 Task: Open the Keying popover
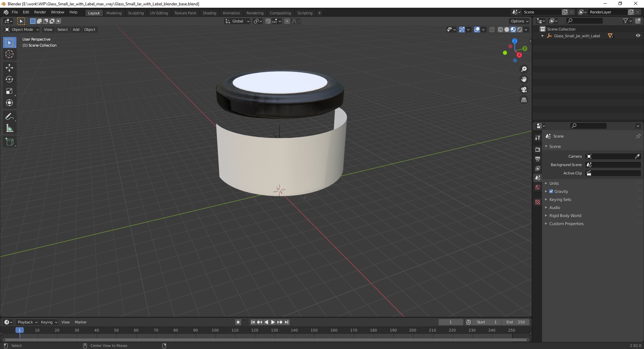(49, 322)
